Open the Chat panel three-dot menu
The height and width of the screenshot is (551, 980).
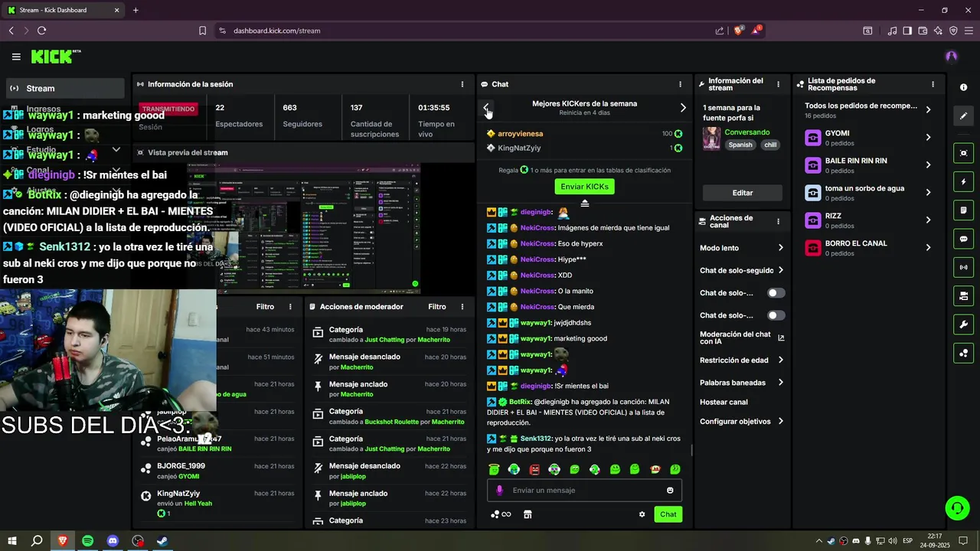[680, 84]
